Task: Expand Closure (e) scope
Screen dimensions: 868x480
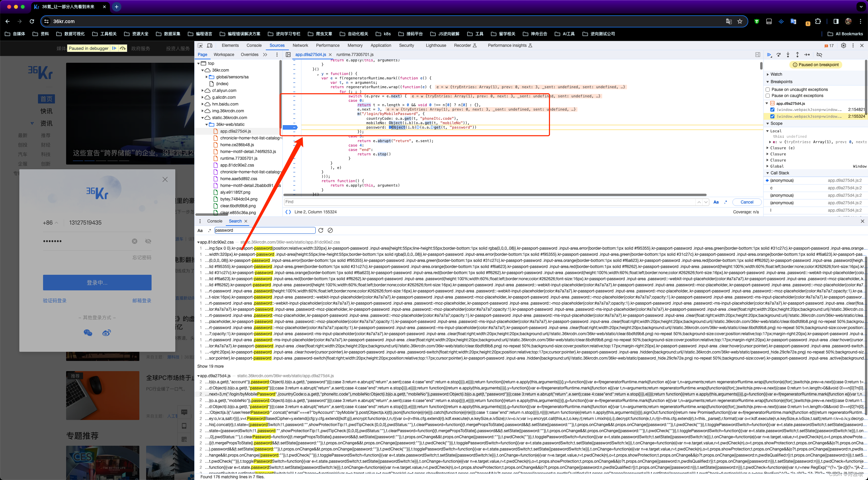Action: point(768,148)
